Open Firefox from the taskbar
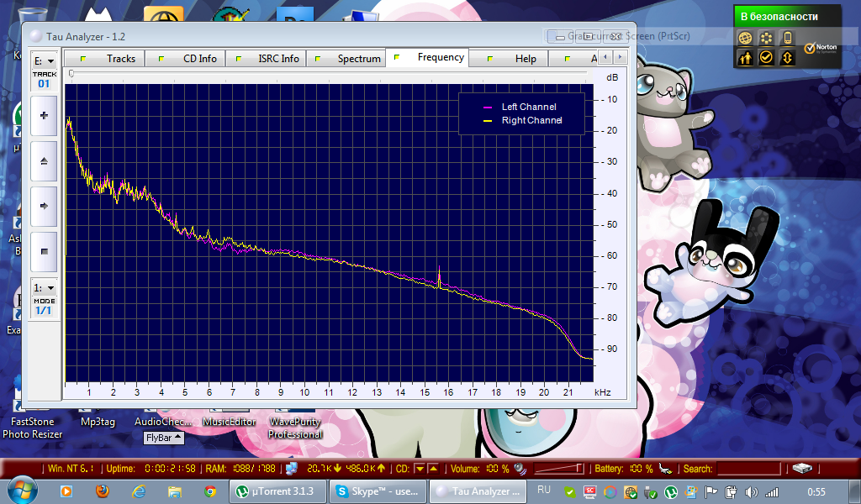 click(103, 491)
